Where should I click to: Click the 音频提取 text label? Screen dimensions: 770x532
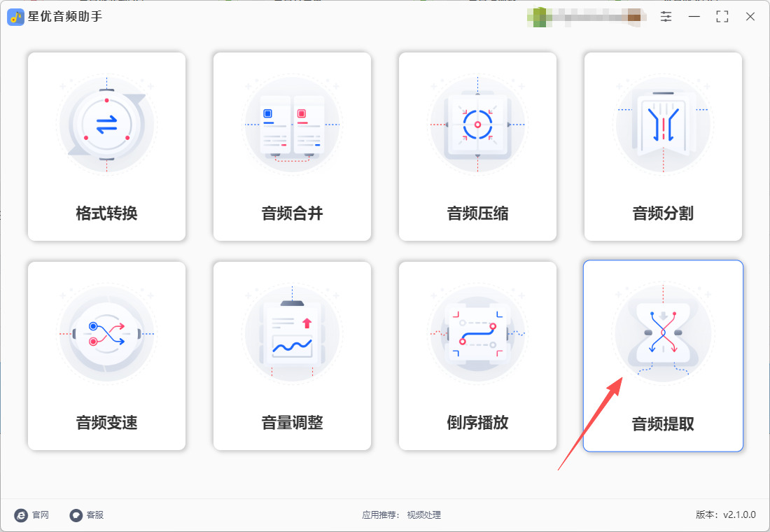663,423
